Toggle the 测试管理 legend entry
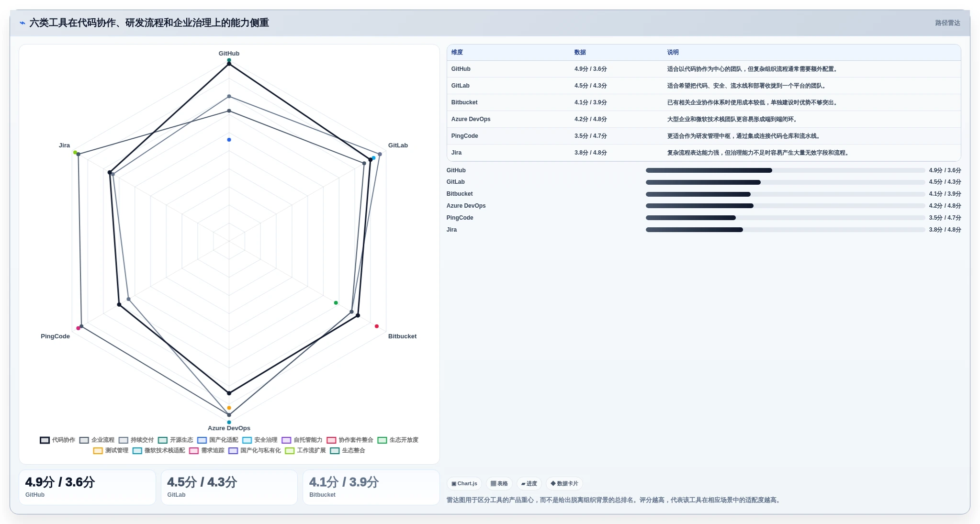Viewport: 980px width, 524px height. [111, 451]
